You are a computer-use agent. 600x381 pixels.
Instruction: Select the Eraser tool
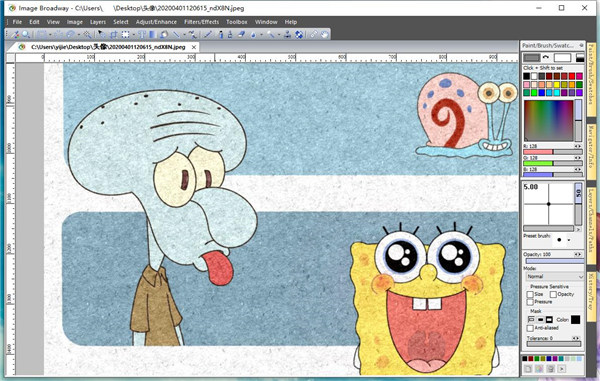click(x=241, y=34)
